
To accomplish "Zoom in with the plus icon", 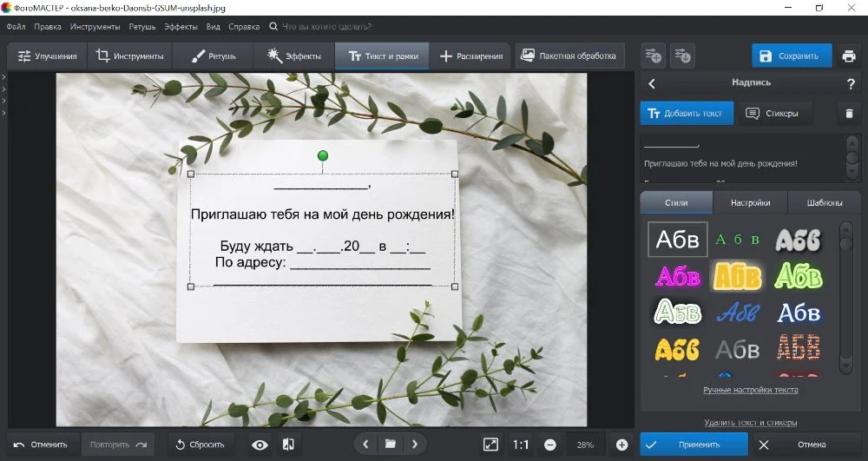I will [621, 445].
